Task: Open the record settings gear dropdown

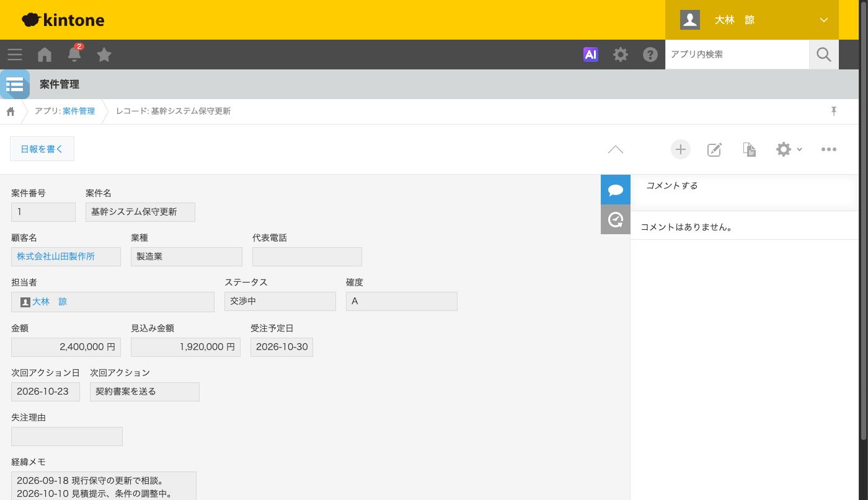Action: (789, 149)
